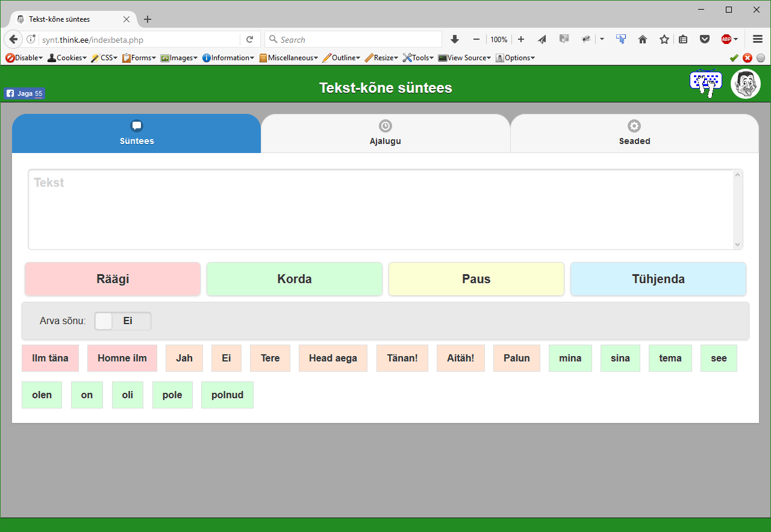Expand the Cookies dropdown in developer toolbar
The height and width of the screenshot is (532, 771).
[x=67, y=58]
